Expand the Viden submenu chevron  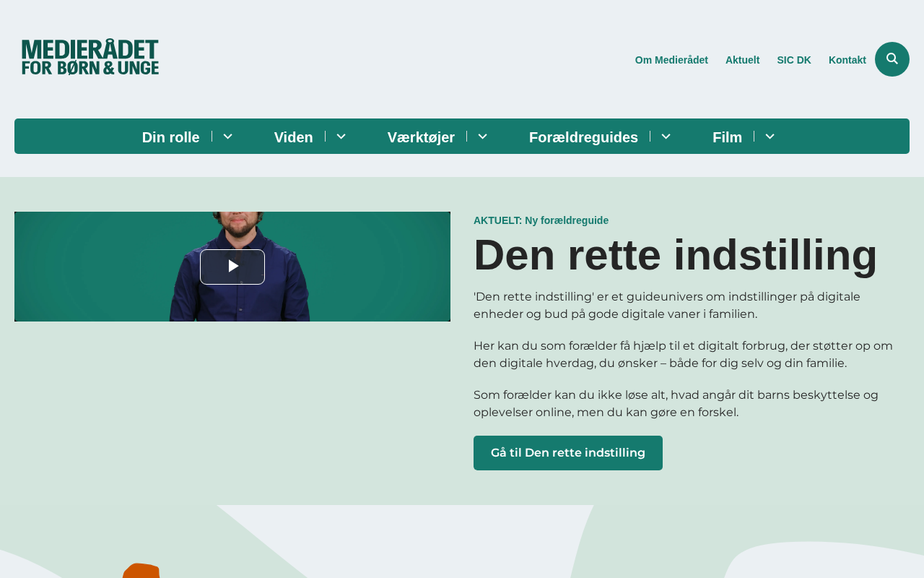341,137
